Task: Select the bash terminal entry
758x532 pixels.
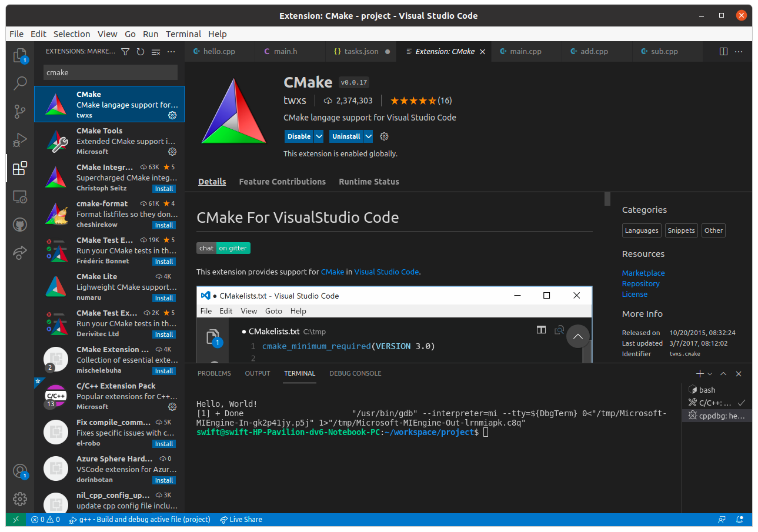Action: coord(717,390)
